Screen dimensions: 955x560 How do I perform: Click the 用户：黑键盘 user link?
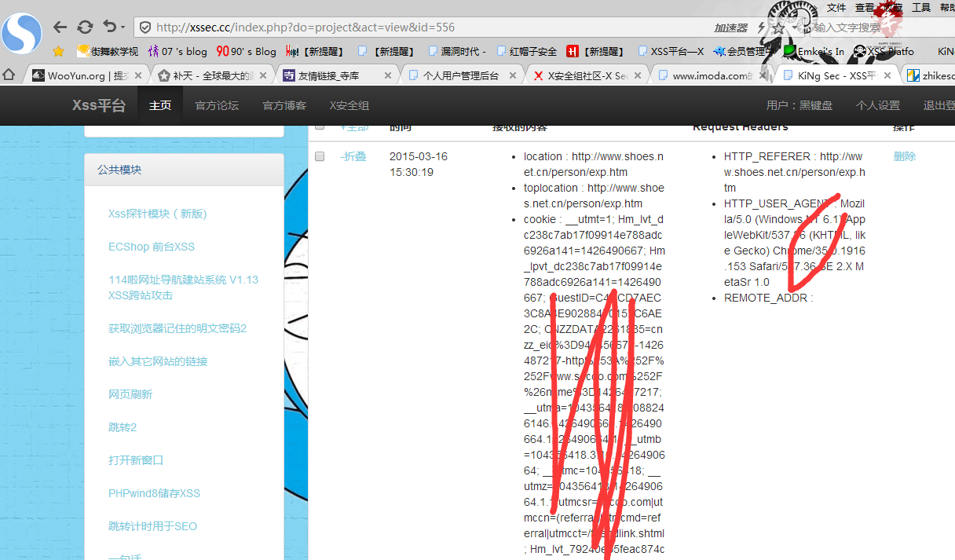tap(799, 105)
